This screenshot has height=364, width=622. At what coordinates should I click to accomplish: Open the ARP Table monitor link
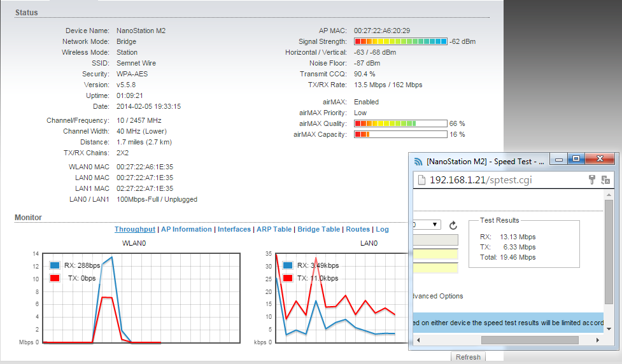274,229
